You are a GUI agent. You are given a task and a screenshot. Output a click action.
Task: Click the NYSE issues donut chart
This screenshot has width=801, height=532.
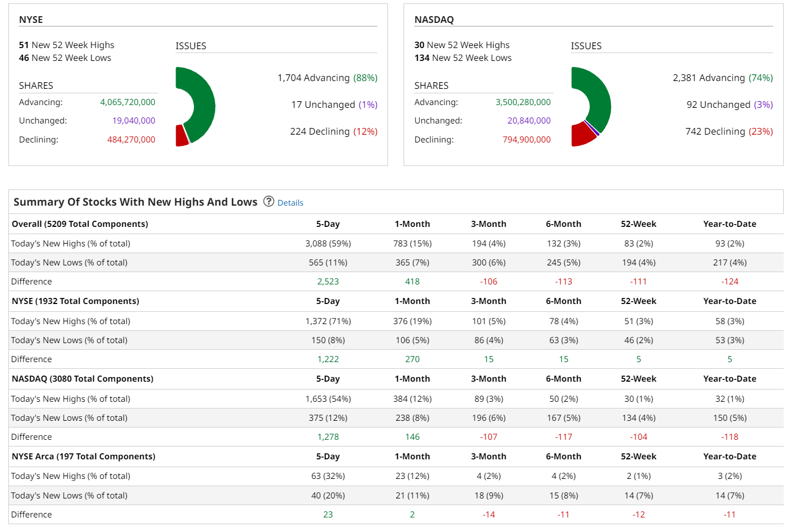[x=196, y=106]
